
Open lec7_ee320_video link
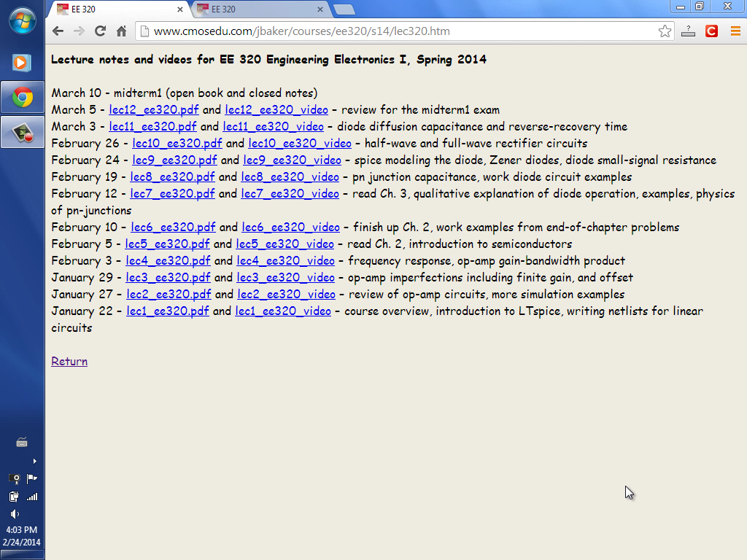[290, 194]
